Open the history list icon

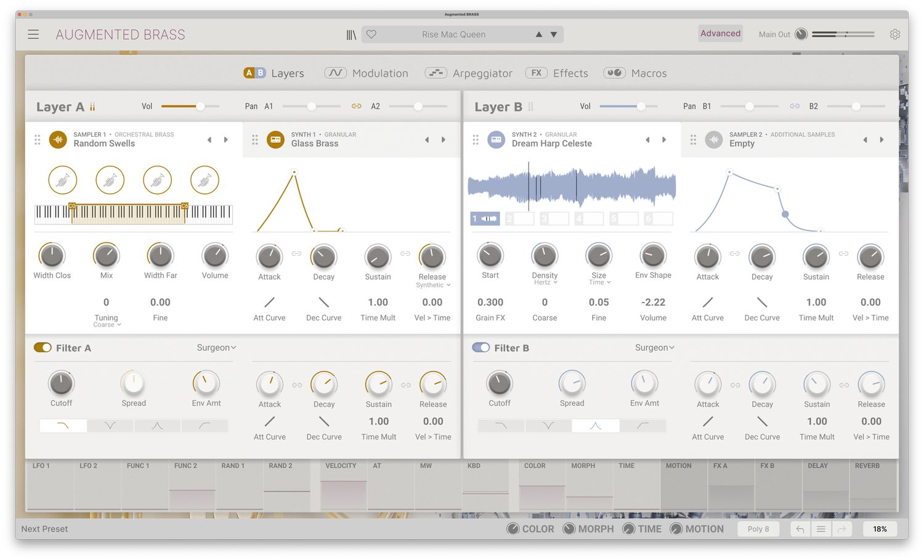[821, 529]
